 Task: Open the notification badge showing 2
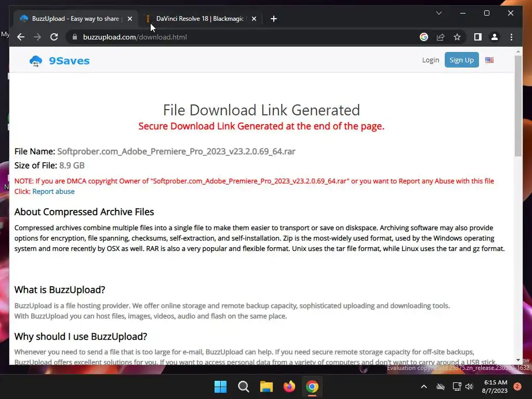(517, 387)
